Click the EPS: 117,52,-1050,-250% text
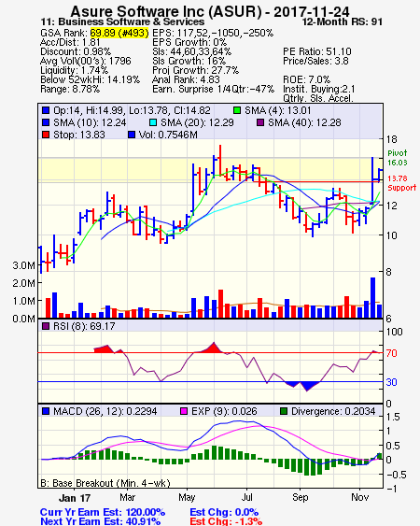The height and width of the screenshot is (526, 420). pyautogui.click(x=213, y=33)
